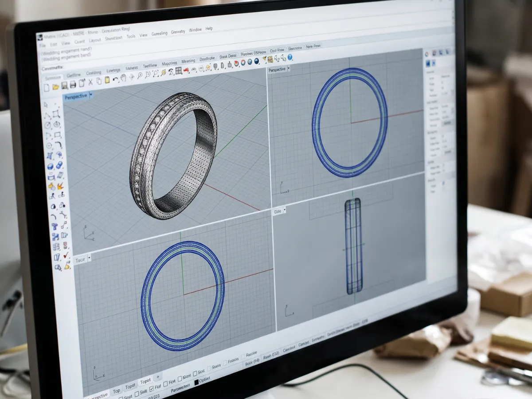Toggle the Fmilers checkbox
The image size is (532, 399).
pyautogui.click(x=225, y=362)
